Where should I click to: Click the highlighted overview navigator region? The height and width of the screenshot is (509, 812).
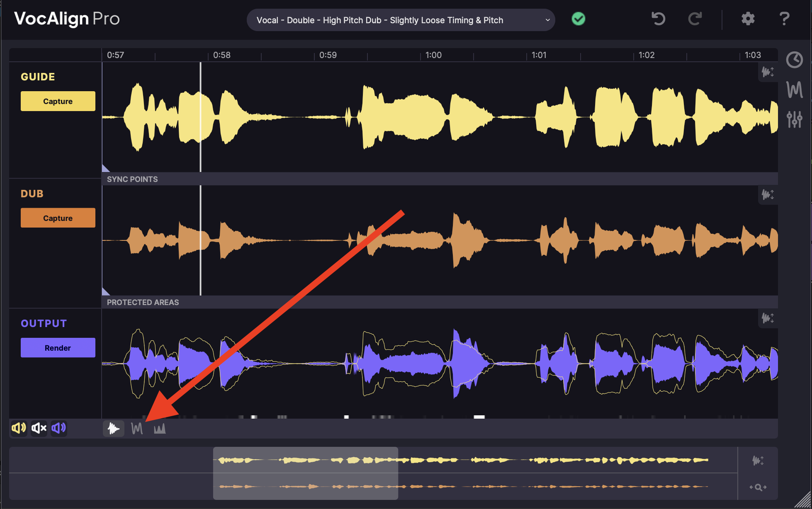tap(305, 473)
